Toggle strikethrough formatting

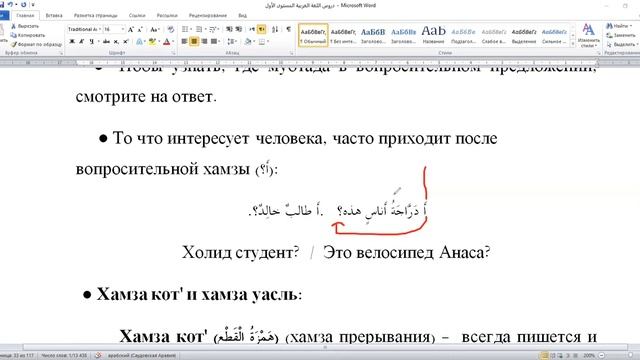pyautogui.click(x=106, y=41)
